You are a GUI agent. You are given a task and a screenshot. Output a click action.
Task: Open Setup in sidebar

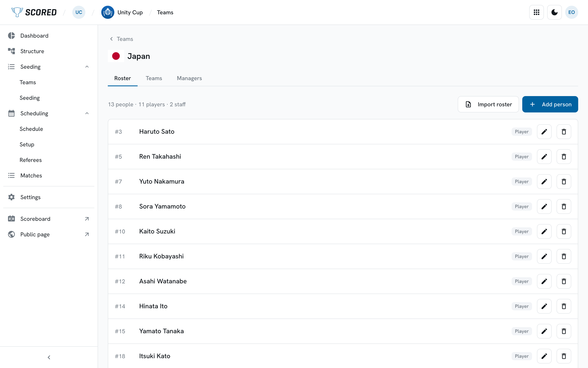tap(49, 145)
